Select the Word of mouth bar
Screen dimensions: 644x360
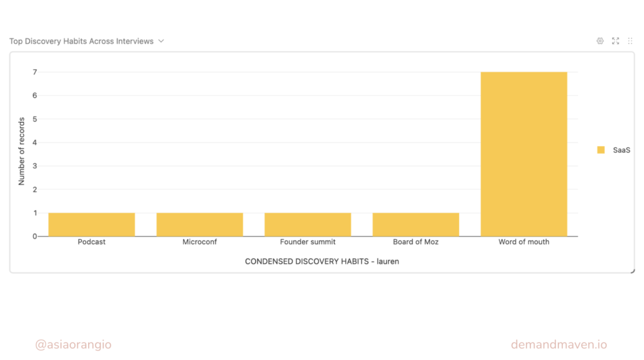pyautogui.click(x=524, y=154)
